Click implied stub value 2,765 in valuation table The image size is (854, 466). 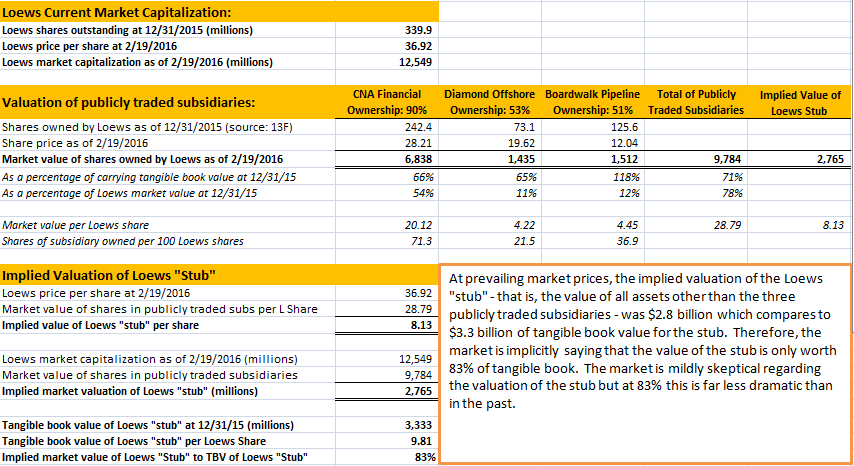pos(830,159)
